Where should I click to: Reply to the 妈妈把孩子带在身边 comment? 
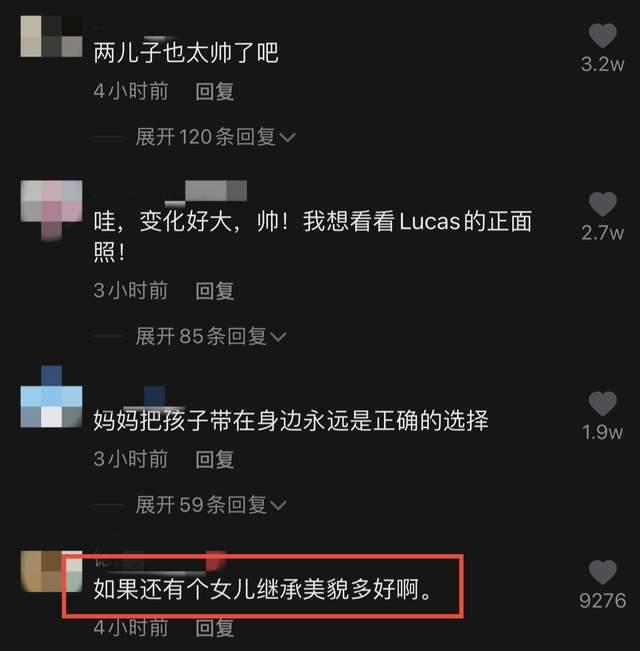[215, 460]
